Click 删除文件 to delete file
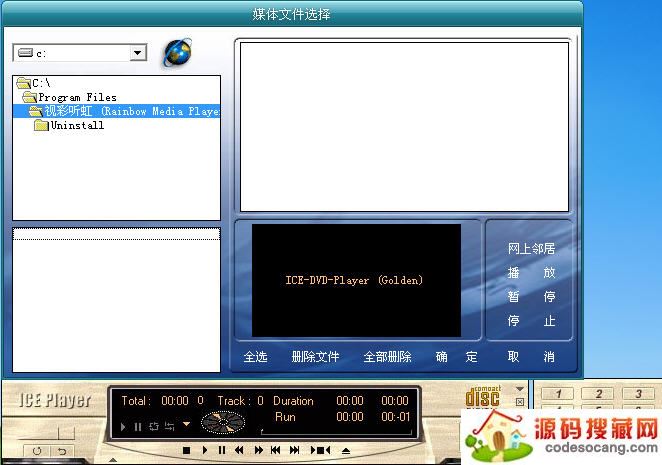 [315, 357]
